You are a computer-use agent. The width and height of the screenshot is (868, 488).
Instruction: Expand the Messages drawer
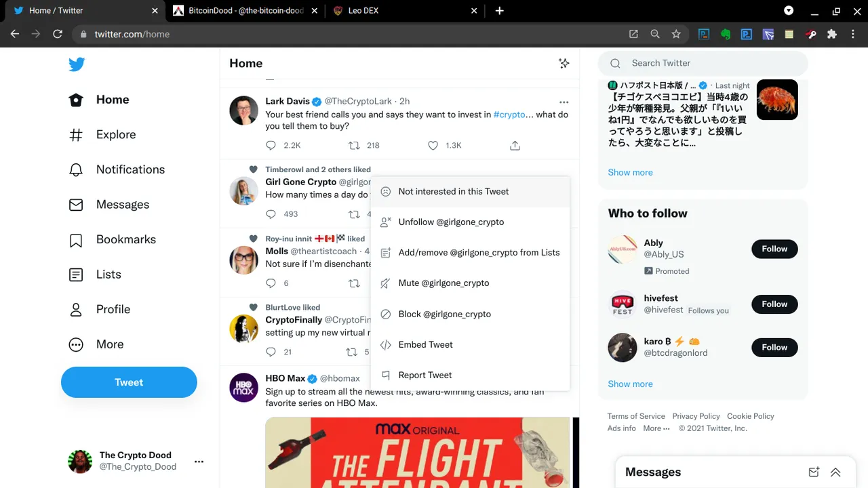[835, 472]
